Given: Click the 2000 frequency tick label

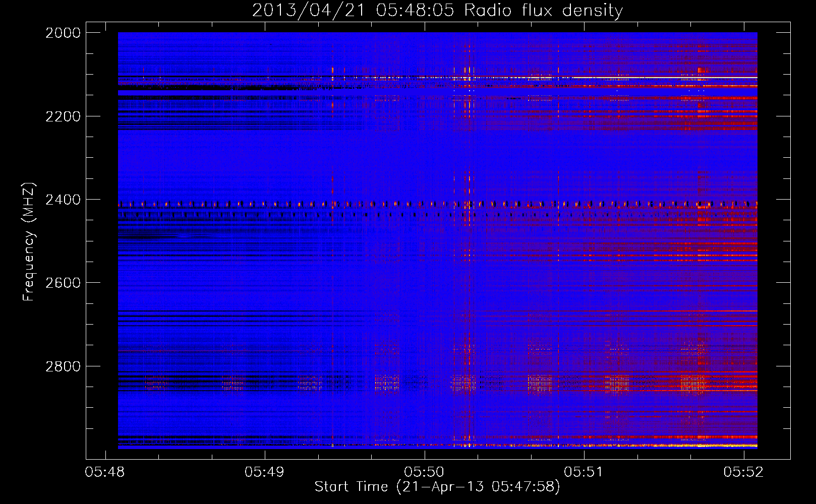Looking at the screenshot, I should [x=63, y=33].
